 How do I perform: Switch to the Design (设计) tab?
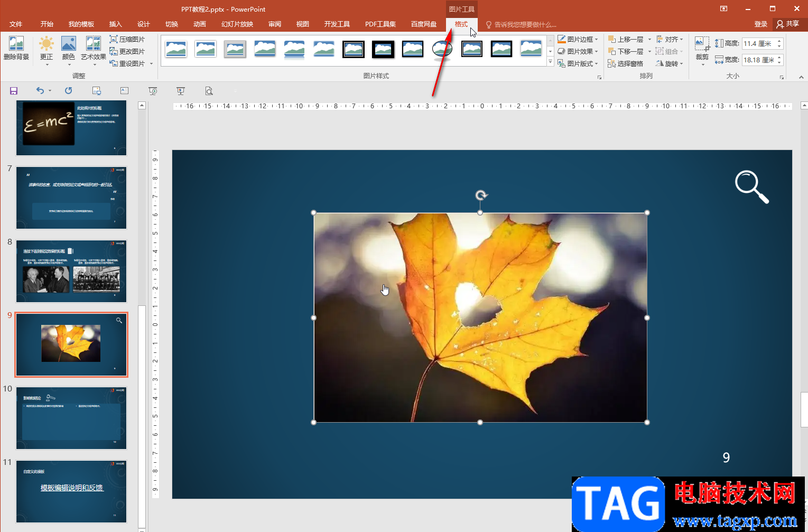[143, 24]
